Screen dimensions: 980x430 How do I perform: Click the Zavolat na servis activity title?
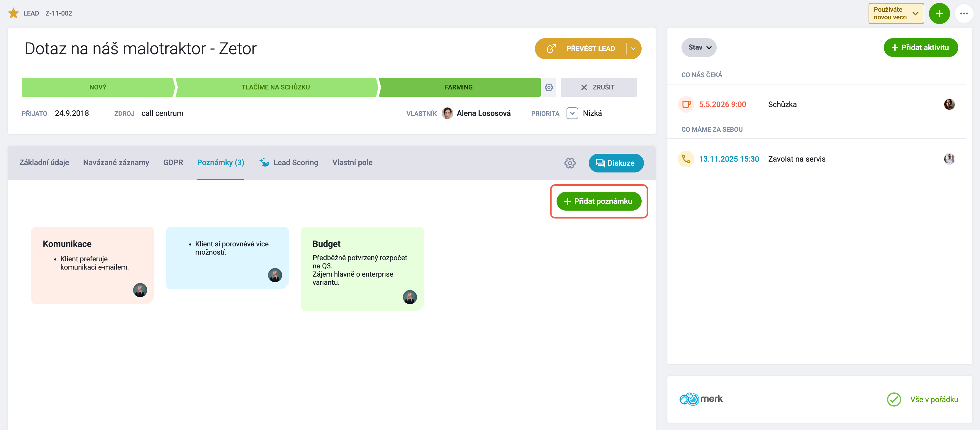coord(797,159)
